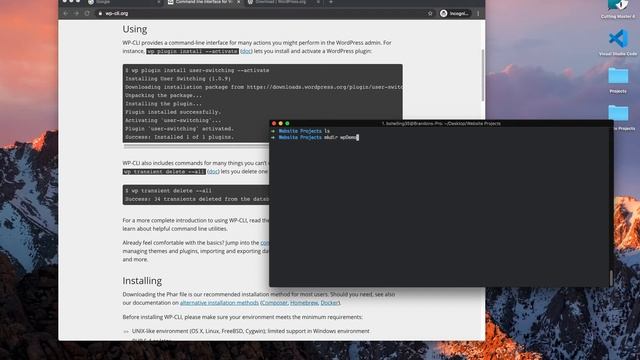Open the Docker link
The height and width of the screenshot is (360, 640).
point(329,303)
